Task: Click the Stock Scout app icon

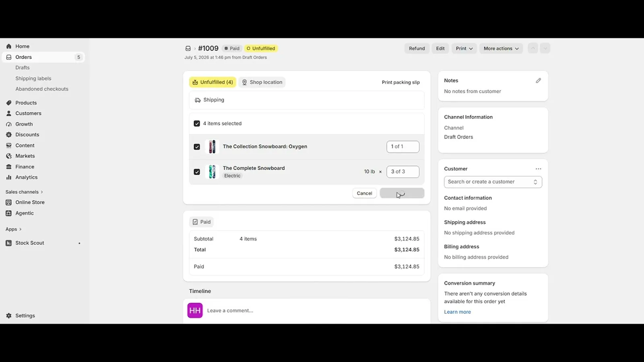Action: [9, 243]
